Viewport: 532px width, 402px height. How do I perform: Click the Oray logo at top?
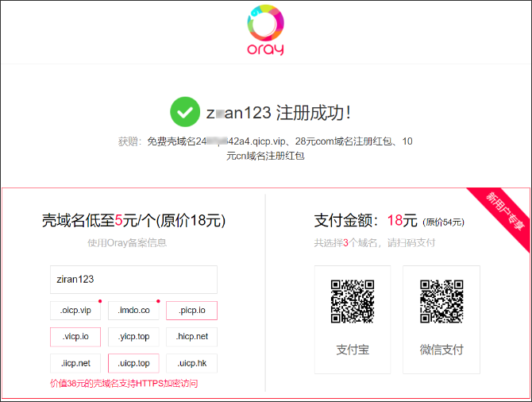coord(265,30)
